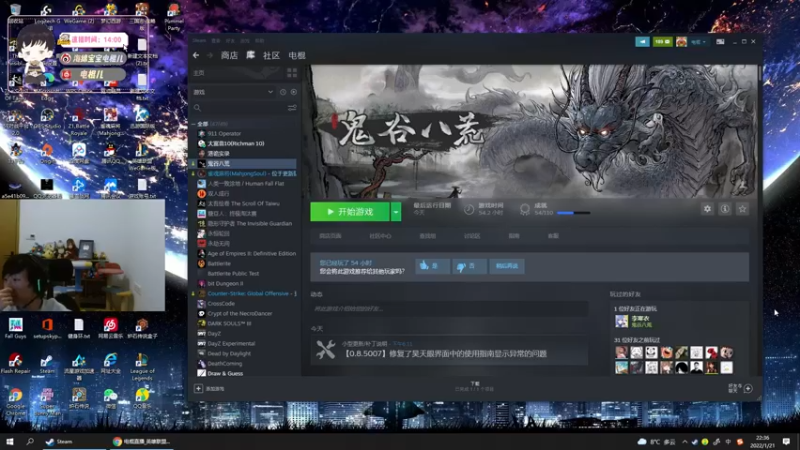Open the Steam desktop shortcut
800x450 pixels.
47,364
